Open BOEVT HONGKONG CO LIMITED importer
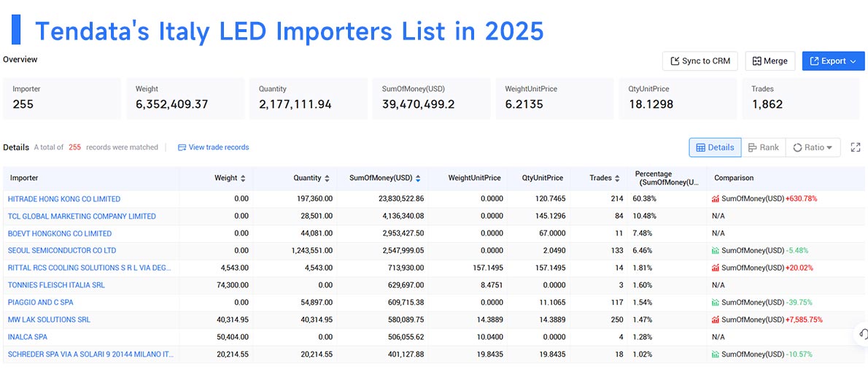This screenshot has width=868, height=372. coord(60,233)
